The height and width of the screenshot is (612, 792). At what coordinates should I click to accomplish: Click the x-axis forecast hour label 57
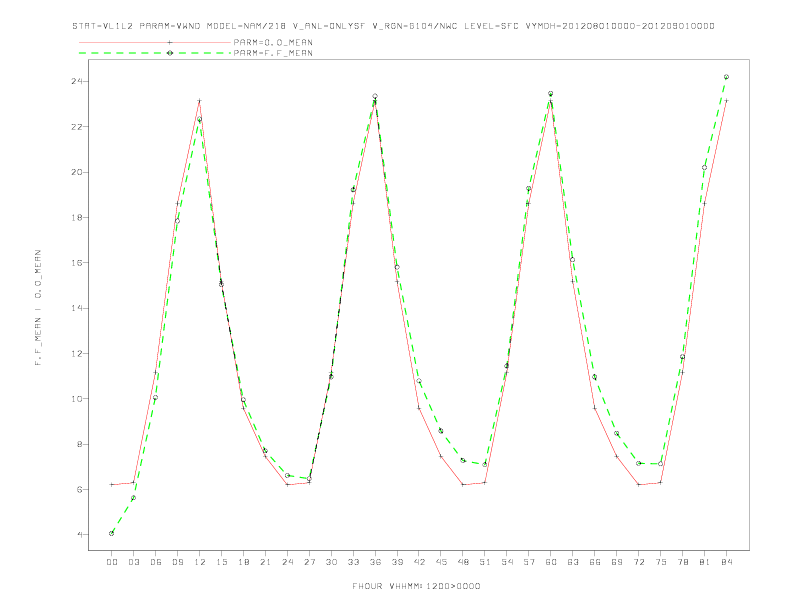pyautogui.click(x=529, y=562)
